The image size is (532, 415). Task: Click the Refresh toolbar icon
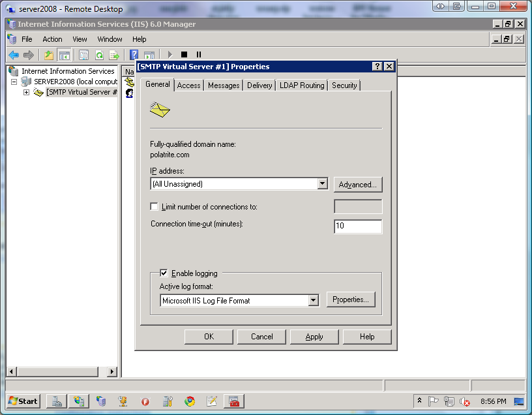point(99,55)
